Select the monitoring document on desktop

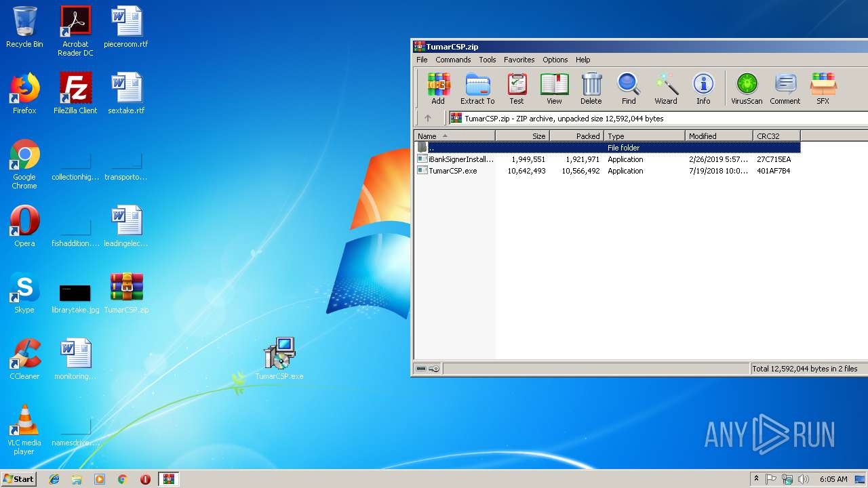click(x=75, y=359)
